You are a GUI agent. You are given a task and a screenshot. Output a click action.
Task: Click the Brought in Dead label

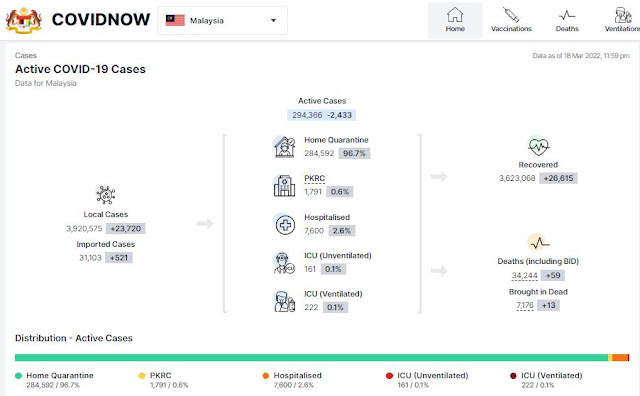pyautogui.click(x=538, y=292)
